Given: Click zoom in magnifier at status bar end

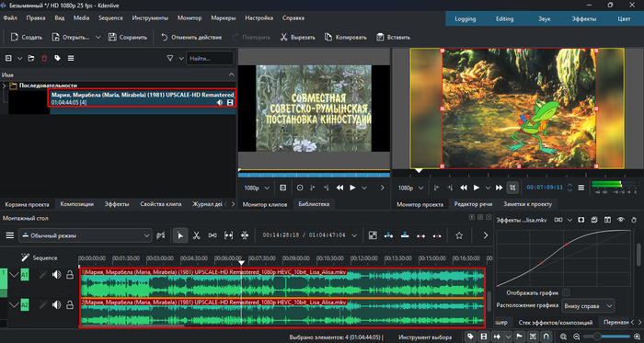Looking at the screenshot, I should tap(637, 336).
